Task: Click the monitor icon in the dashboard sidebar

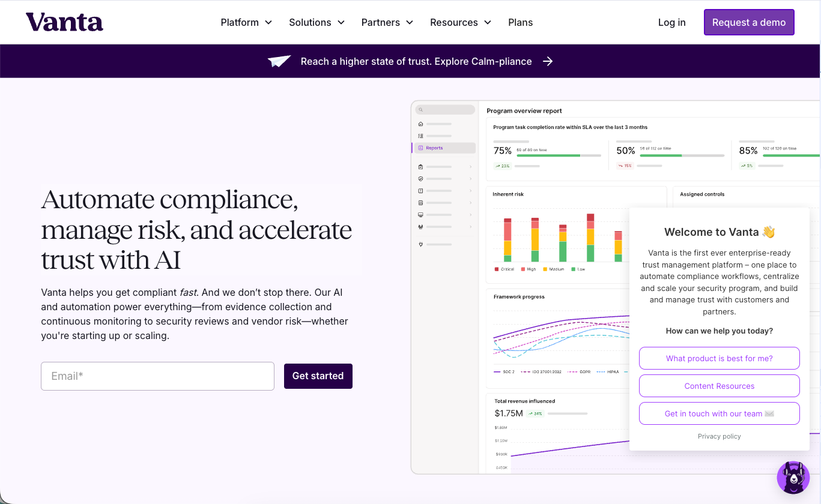Action: tap(420, 215)
